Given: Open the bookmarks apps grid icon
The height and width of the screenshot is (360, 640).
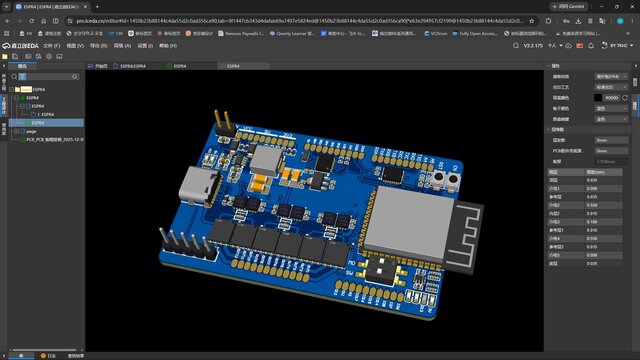Looking at the screenshot, I should (6, 33).
